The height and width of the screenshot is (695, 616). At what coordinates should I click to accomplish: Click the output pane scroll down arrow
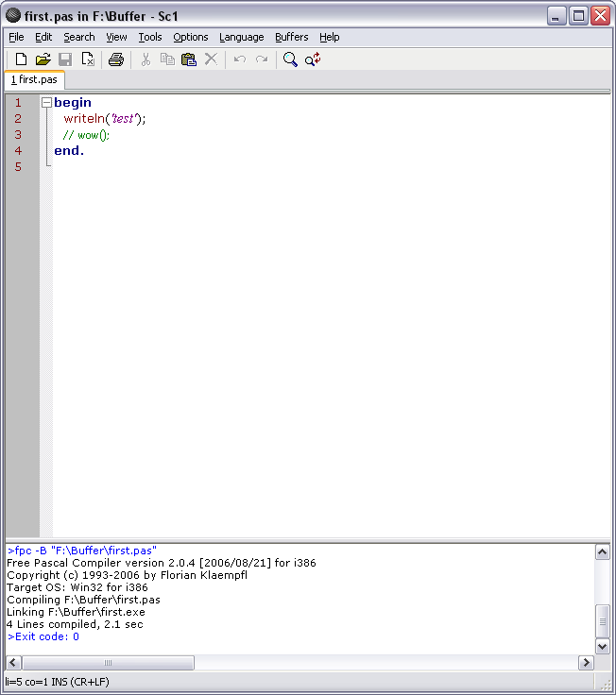tap(603, 646)
